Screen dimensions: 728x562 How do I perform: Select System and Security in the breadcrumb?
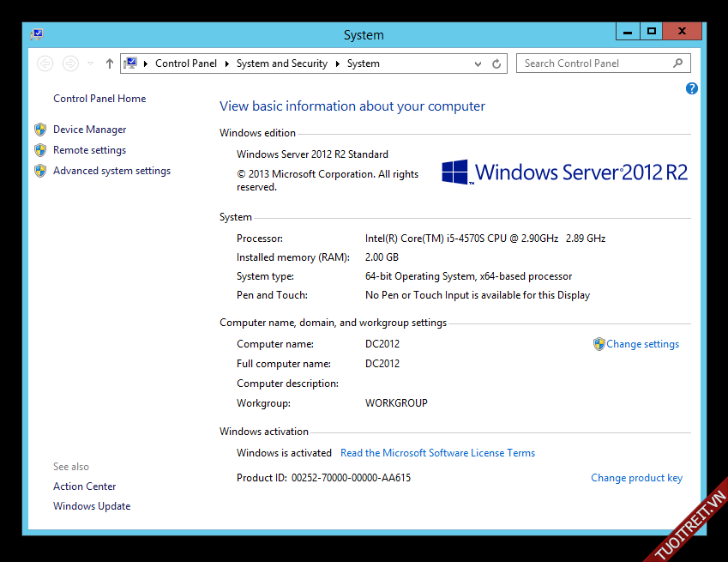tap(281, 63)
